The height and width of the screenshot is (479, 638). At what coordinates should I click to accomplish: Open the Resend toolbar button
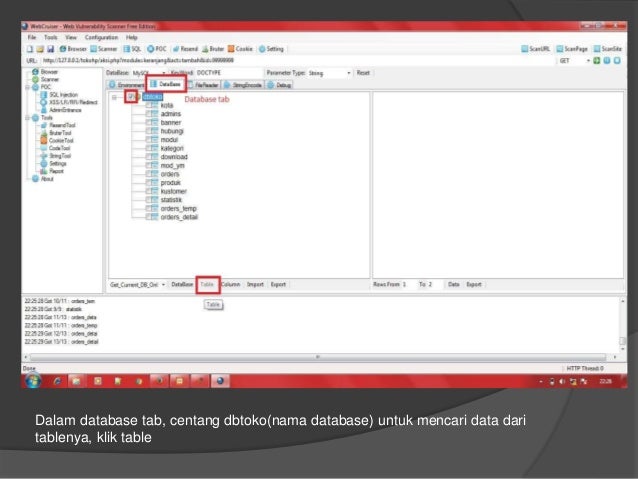coord(185,49)
